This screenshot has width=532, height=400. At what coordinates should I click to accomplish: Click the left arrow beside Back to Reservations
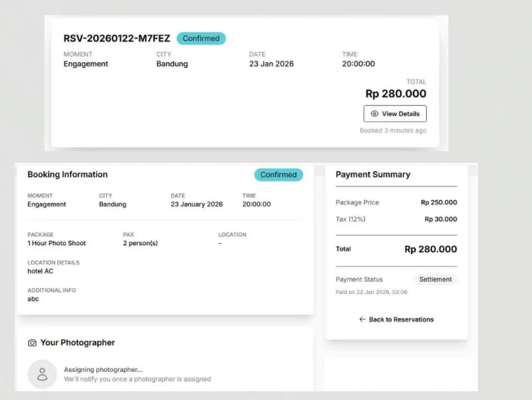tap(362, 319)
